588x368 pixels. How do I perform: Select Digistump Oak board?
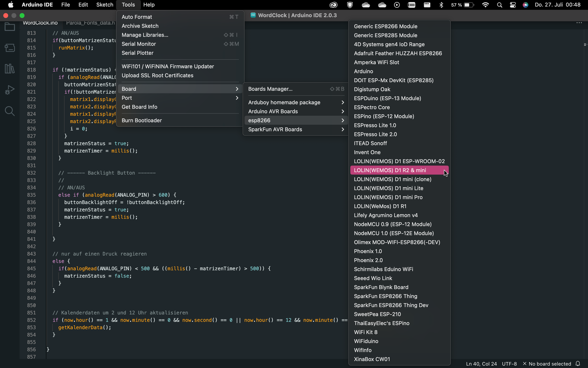point(399,89)
